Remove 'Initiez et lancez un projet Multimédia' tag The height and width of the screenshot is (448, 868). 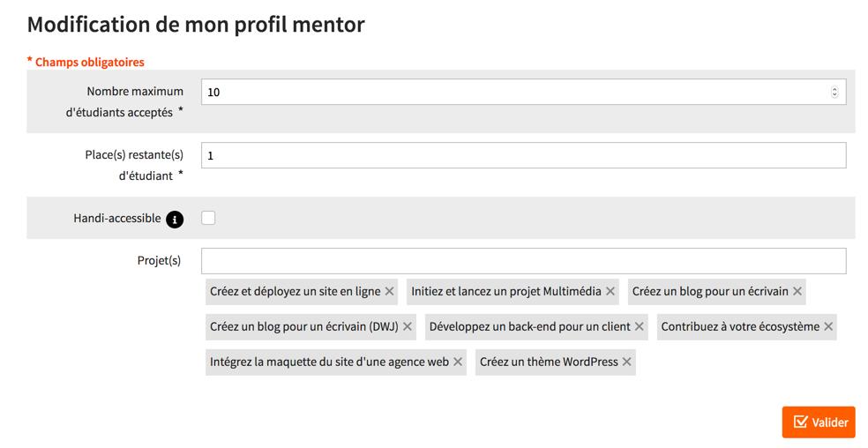click(x=610, y=291)
